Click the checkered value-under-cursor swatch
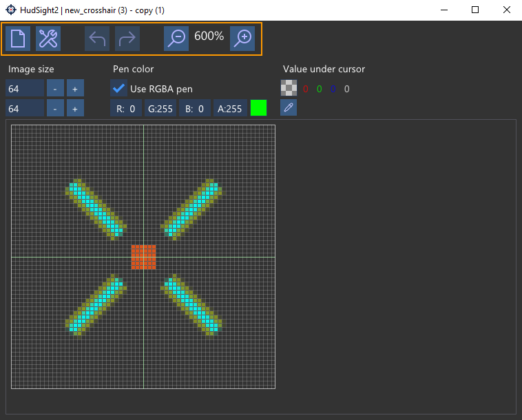522x420 pixels. [289, 88]
